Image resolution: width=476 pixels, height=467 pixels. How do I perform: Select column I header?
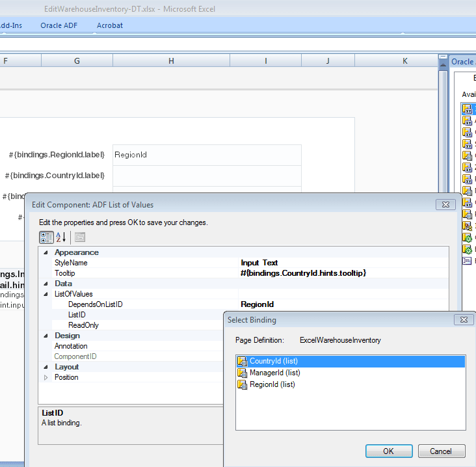265,61
